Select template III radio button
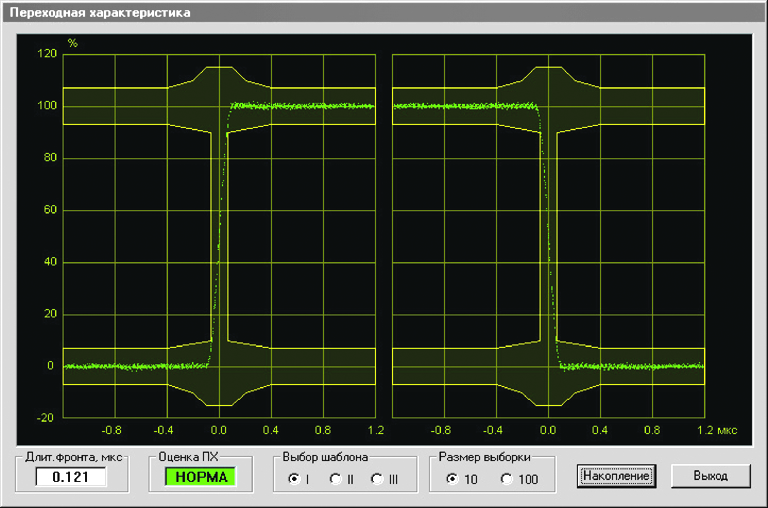This screenshot has width=768, height=508. [x=377, y=479]
